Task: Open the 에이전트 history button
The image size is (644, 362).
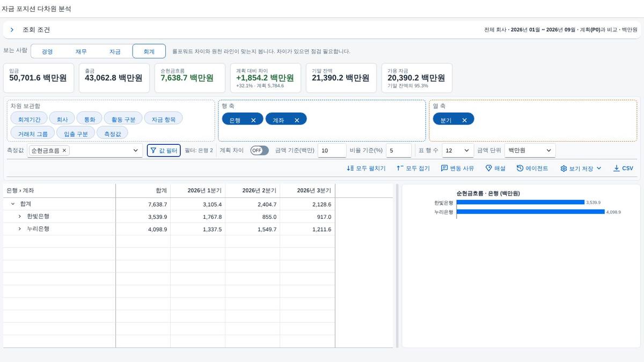Action: pyautogui.click(x=532, y=168)
